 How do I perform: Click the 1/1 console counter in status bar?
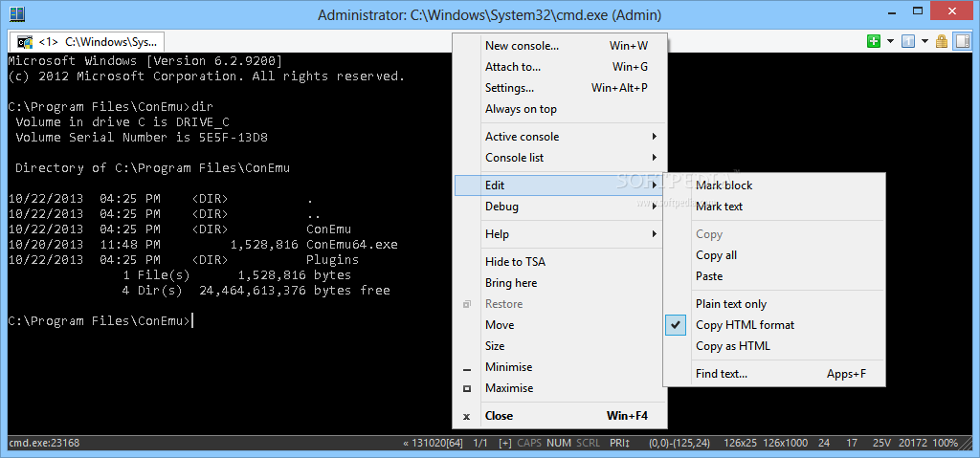click(x=480, y=443)
